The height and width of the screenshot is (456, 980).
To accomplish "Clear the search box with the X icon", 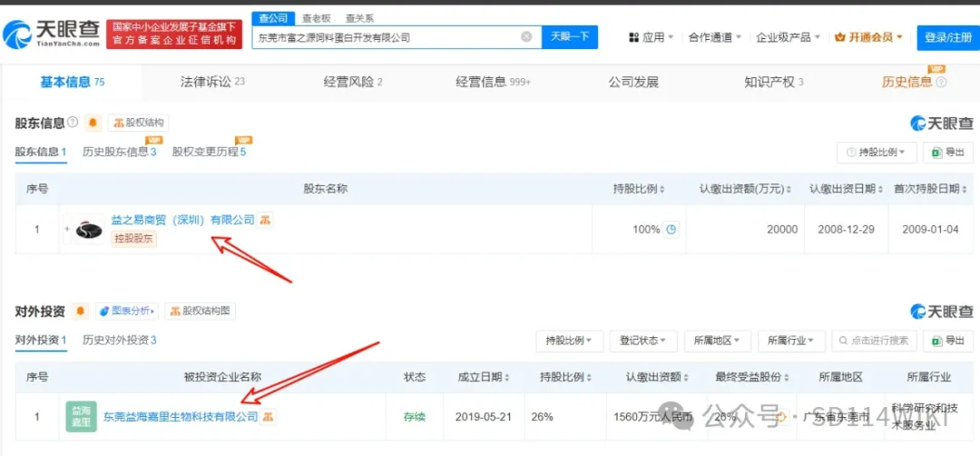I will click(526, 37).
